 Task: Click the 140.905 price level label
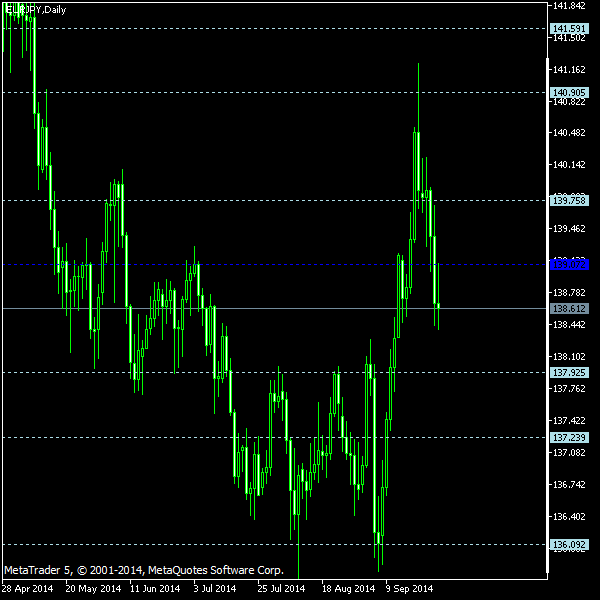[x=569, y=93]
